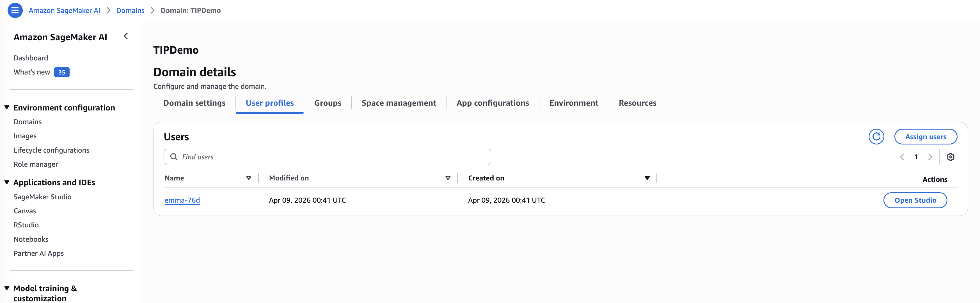The width and height of the screenshot is (980, 303).
Task: Collapse Environment configuration section
Action: click(7, 107)
